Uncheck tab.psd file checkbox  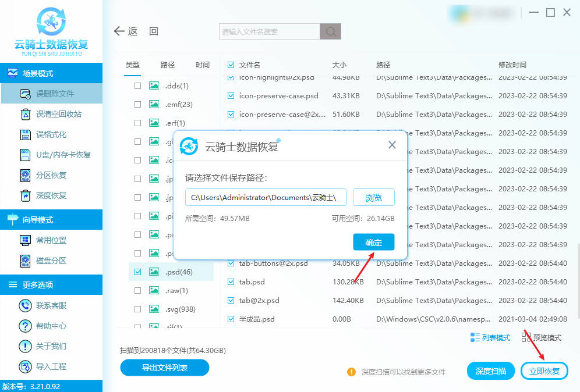(x=231, y=282)
